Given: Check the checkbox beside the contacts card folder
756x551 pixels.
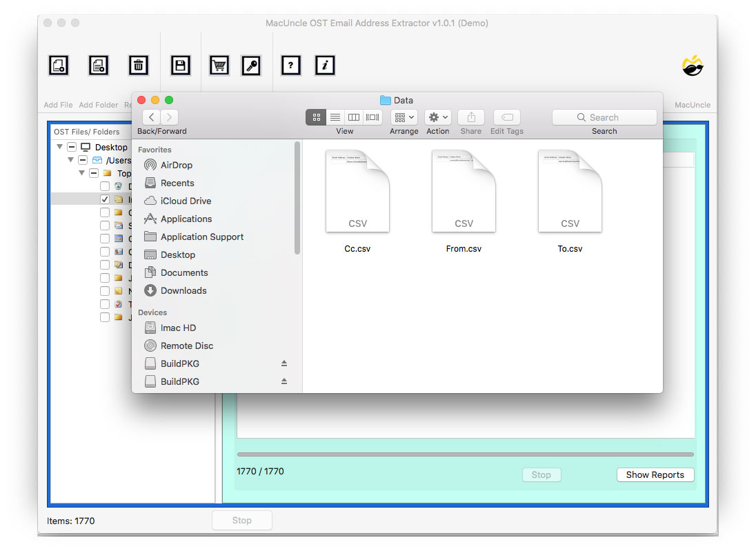Looking at the screenshot, I should pos(105,252).
